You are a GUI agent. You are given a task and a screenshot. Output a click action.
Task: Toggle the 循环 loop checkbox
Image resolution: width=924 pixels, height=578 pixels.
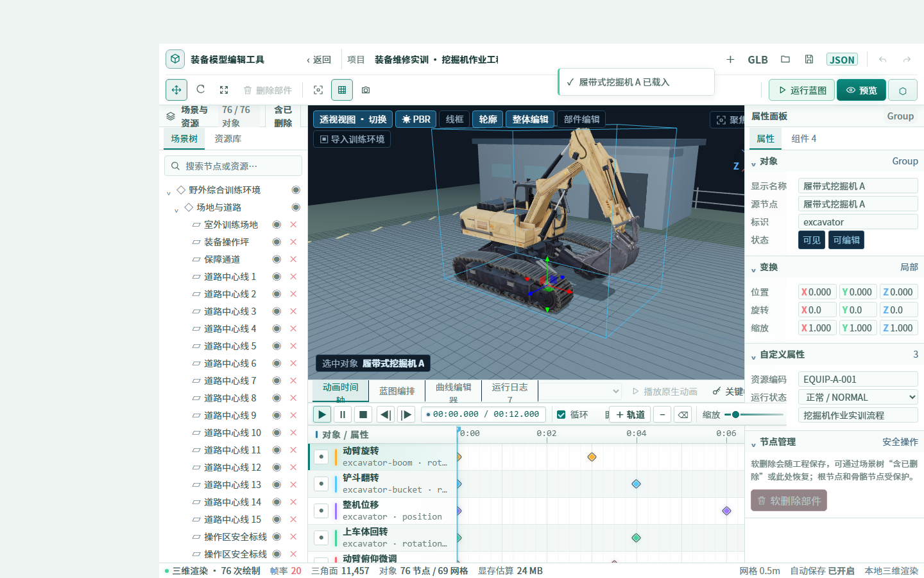point(561,415)
